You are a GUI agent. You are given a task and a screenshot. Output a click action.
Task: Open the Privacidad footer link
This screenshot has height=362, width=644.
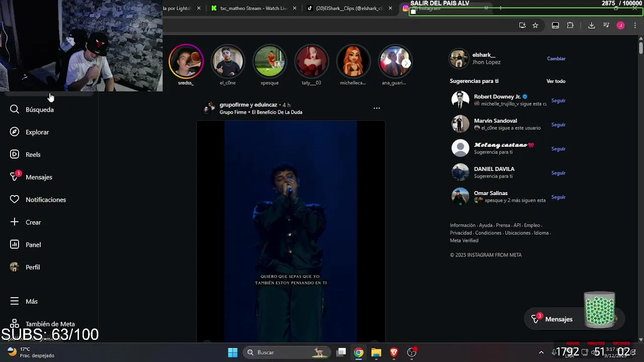[x=461, y=233]
